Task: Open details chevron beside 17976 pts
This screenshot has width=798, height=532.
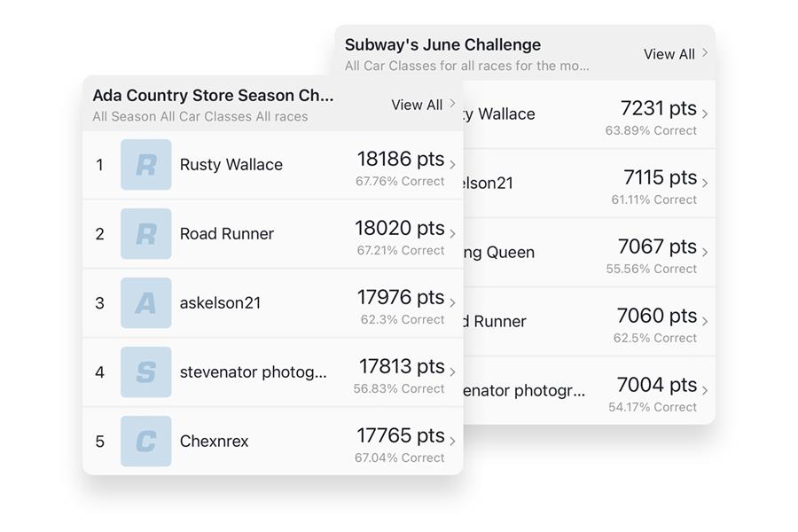Action: (x=452, y=303)
